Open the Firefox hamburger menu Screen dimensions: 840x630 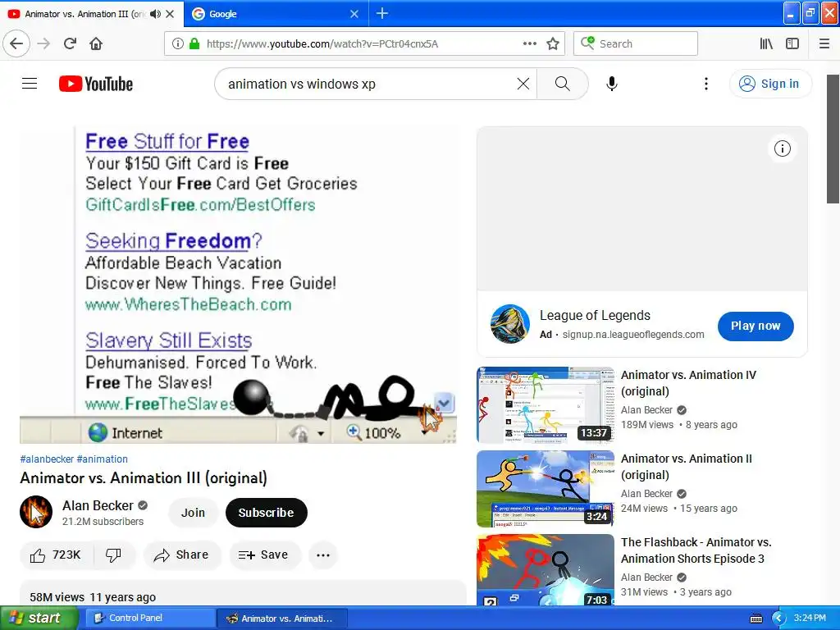click(x=824, y=43)
